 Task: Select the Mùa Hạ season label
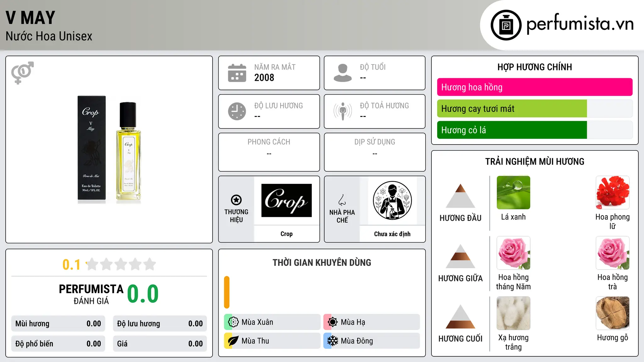[353, 322]
